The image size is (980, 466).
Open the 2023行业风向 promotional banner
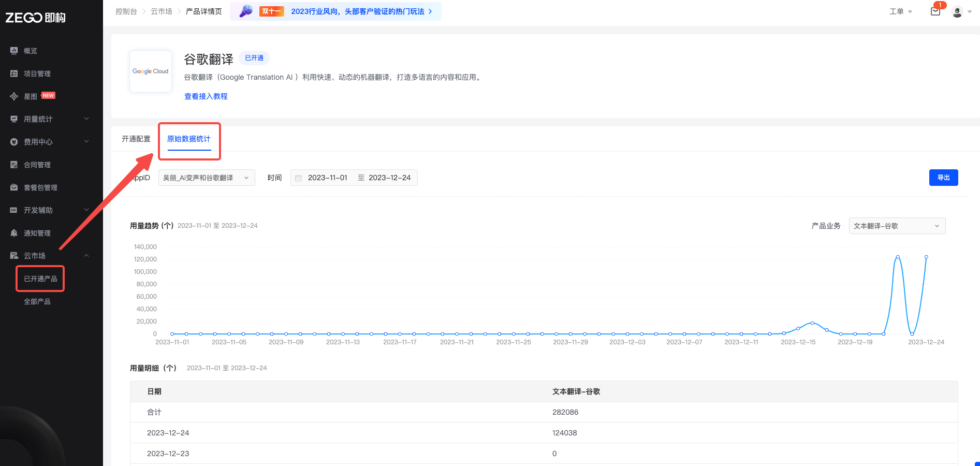[x=336, y=11]
